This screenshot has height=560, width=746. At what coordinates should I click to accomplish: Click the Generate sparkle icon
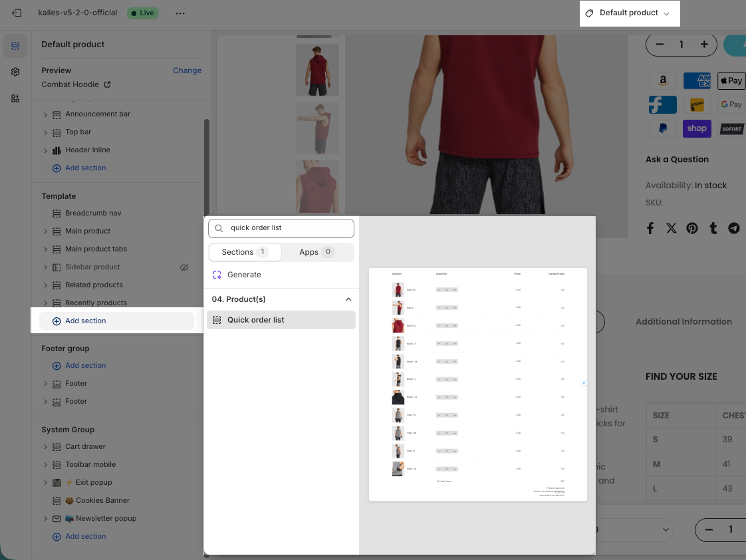point(217,275)
